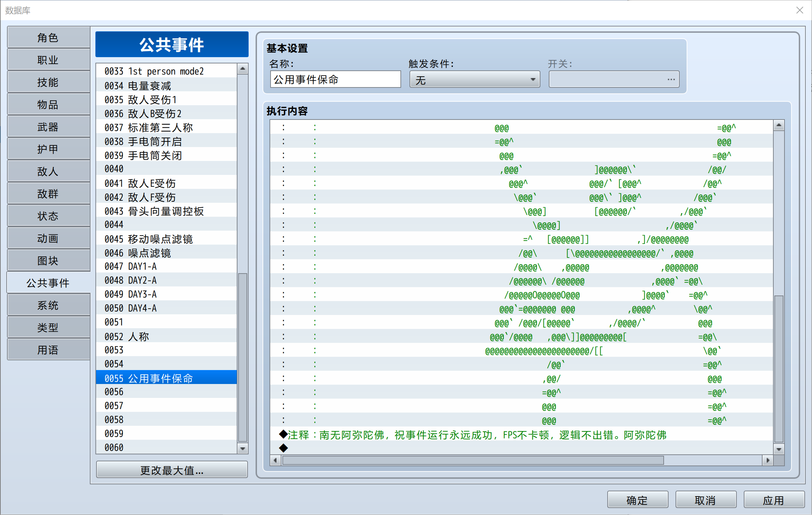Close the 数据库 window
812x515 pixels.
[x=799, y=10]
